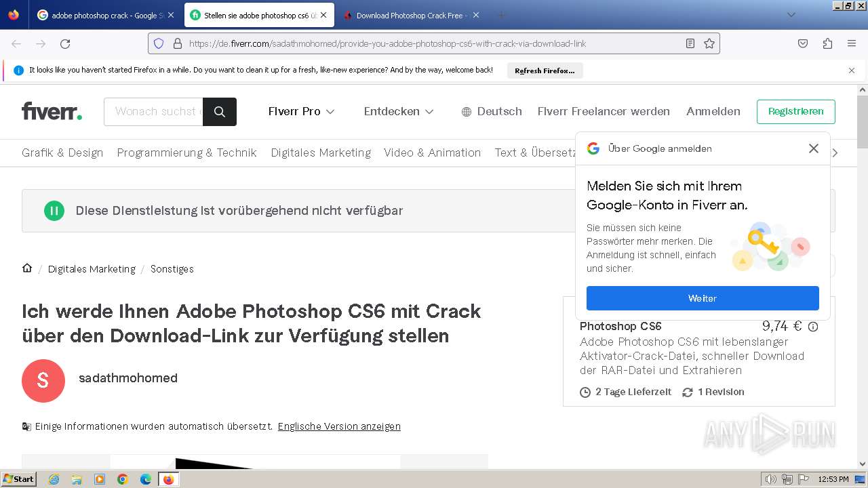868x488 pixels.
Task: Close the adobe photoshop crack Google tab
Action: click(x=170, y=15)
